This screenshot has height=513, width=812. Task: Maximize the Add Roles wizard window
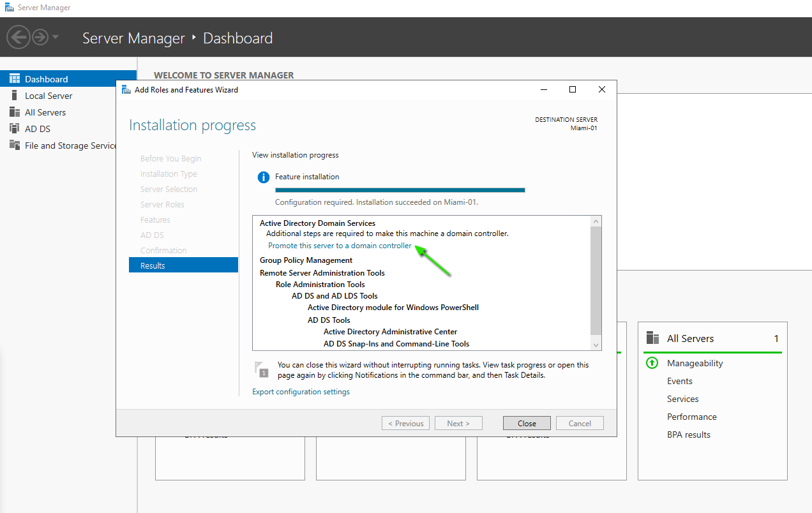coord(573,90)
